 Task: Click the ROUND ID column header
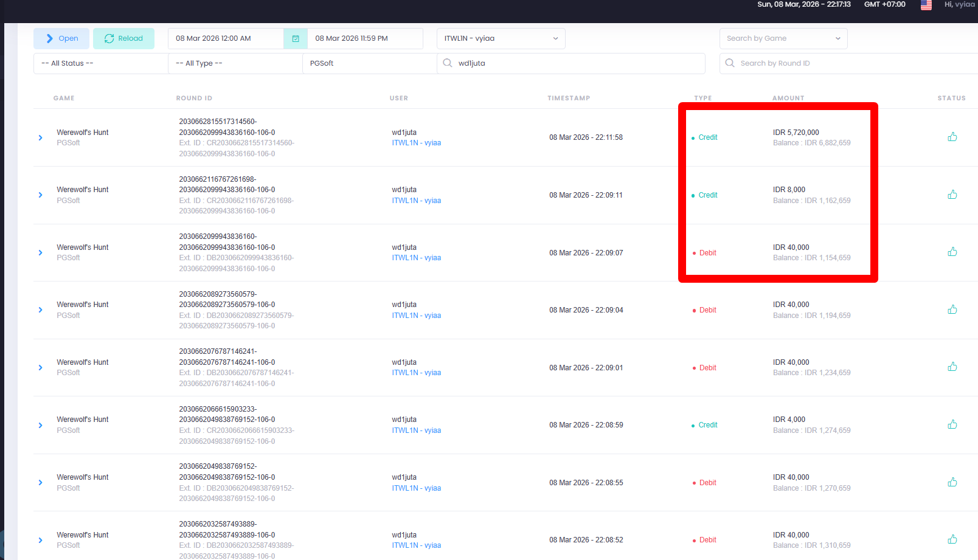pos(194,98)
